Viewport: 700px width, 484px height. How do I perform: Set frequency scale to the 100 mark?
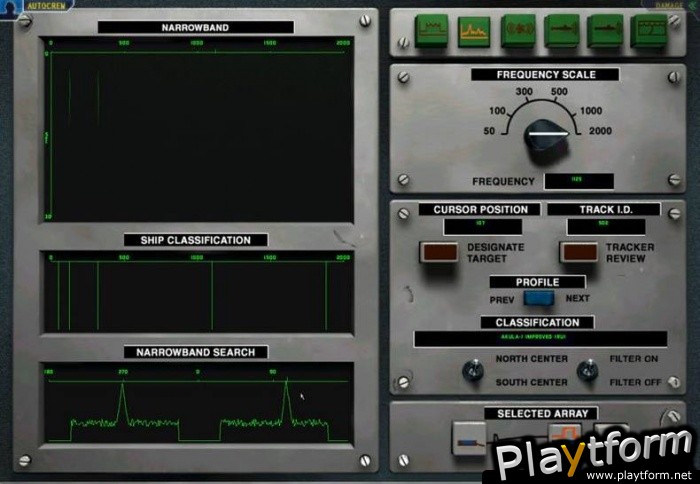497,110
